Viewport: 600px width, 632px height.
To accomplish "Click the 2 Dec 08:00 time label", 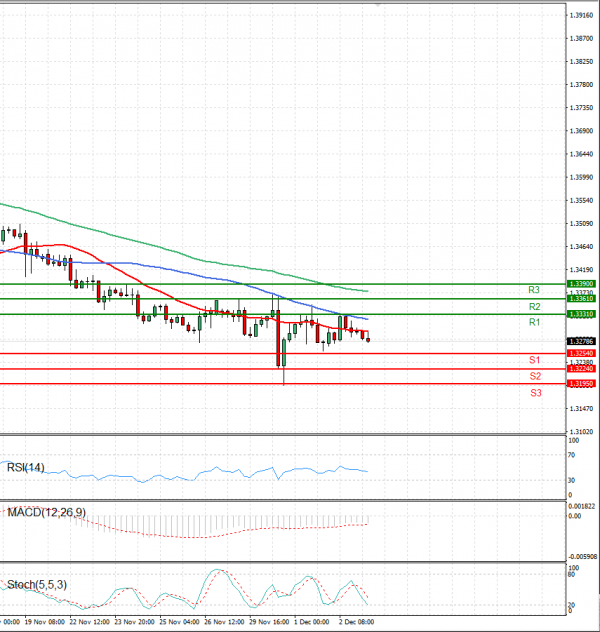I will (356, 622).
